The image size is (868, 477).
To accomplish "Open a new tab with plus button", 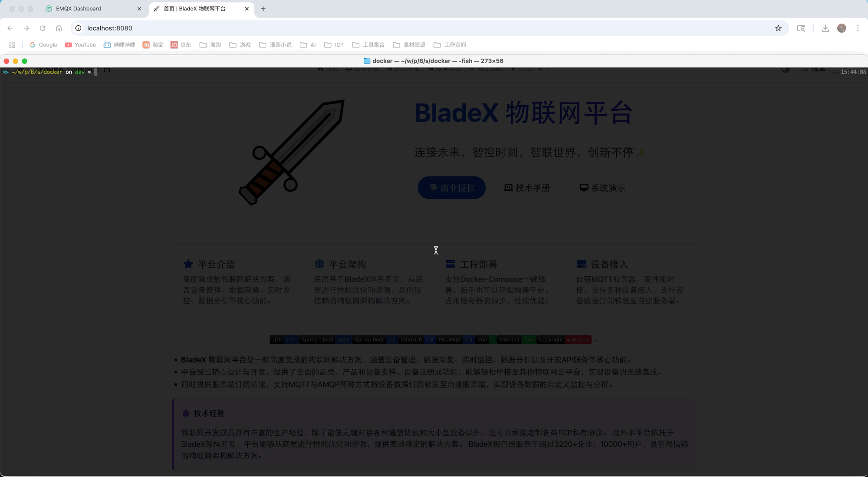I will click(263, 9).
